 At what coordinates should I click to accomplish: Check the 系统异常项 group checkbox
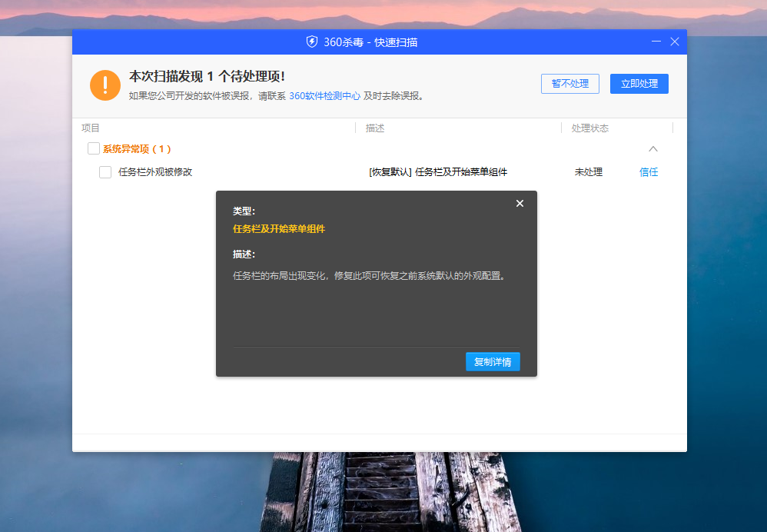pyautogui.click(x=94, y=148)
